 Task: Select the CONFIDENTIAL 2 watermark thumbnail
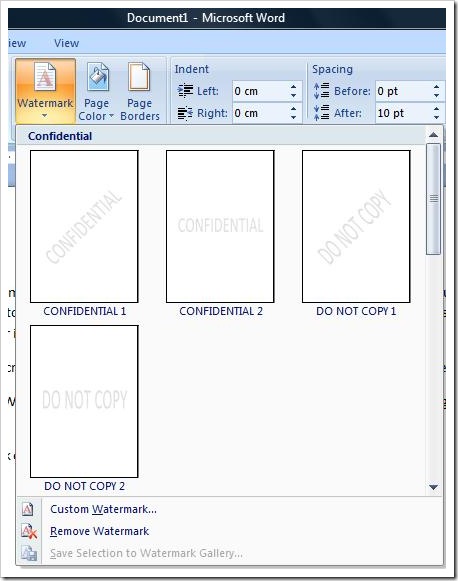[220, 226]
